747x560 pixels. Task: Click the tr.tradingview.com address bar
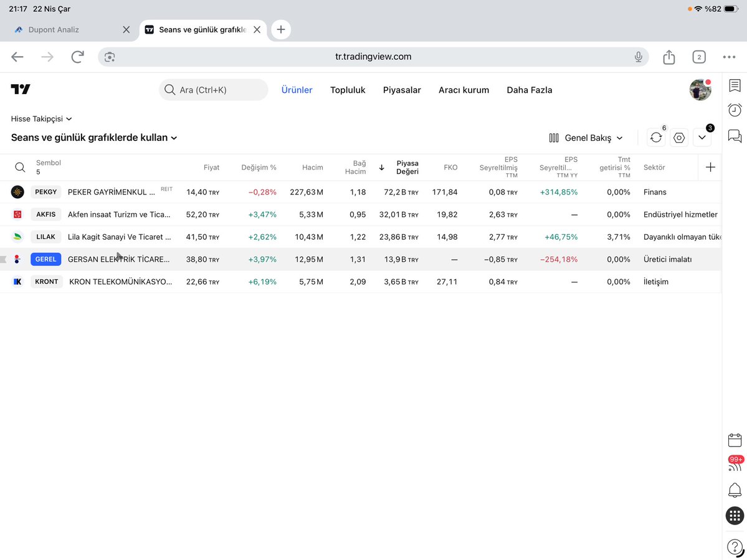pos(373,57)
